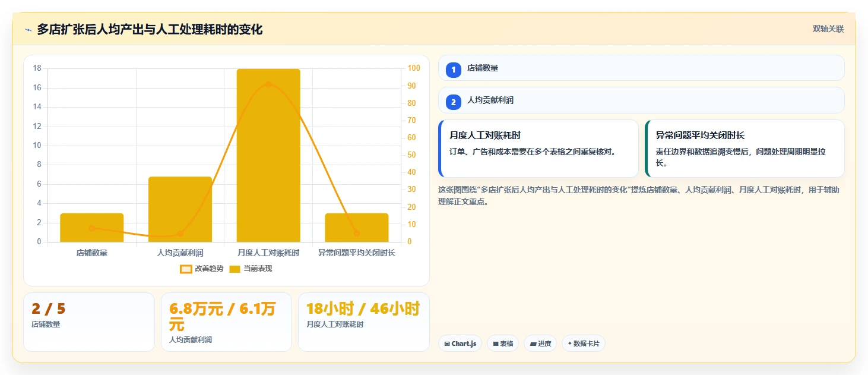Open the 异常问题平均关闭时长 description card
This screenshot has height=375, width=868.
tap(745, 149)
